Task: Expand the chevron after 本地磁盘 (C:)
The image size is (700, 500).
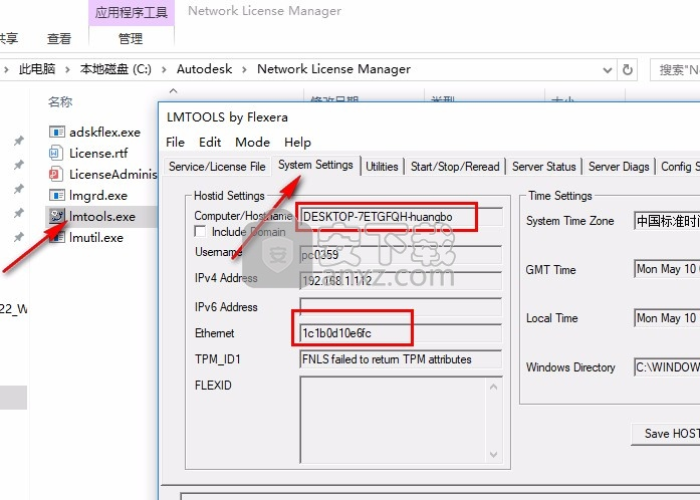Action: pos(164,69)
